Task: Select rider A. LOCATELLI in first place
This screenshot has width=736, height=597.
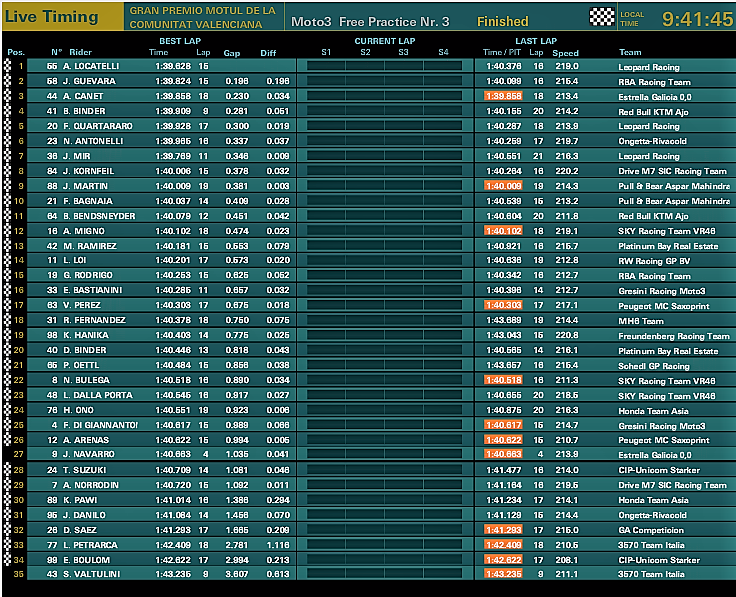Action: [x=91, y=66]
